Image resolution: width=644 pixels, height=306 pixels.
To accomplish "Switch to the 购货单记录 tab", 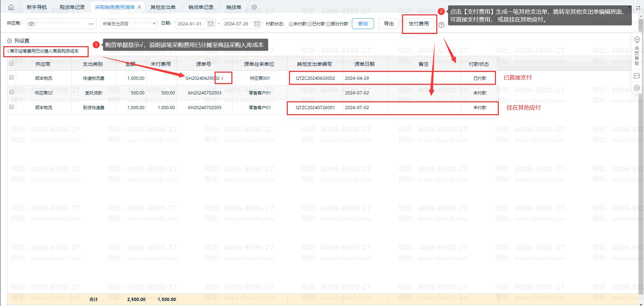I will coord(72,7).
